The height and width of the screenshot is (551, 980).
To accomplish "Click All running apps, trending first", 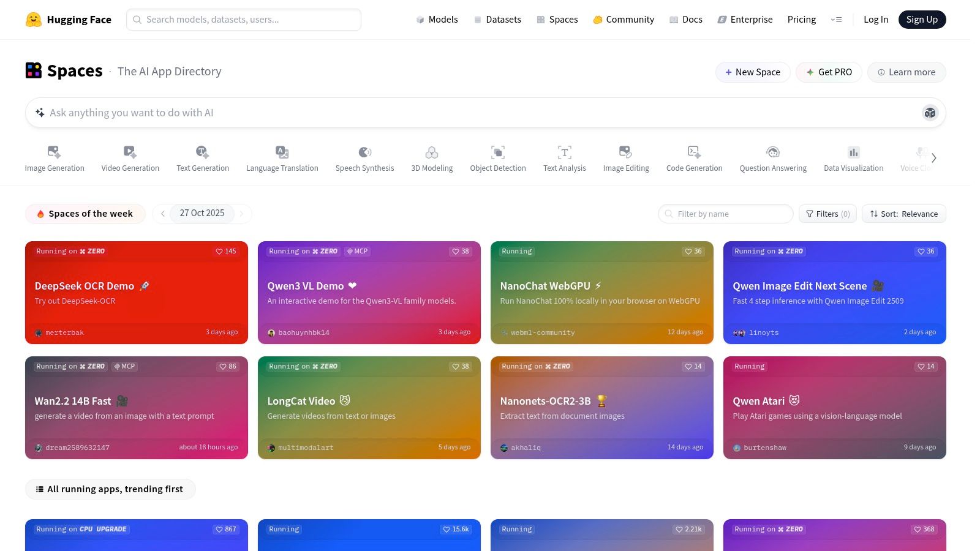I will pyautogui.click(x=110, y=489).
